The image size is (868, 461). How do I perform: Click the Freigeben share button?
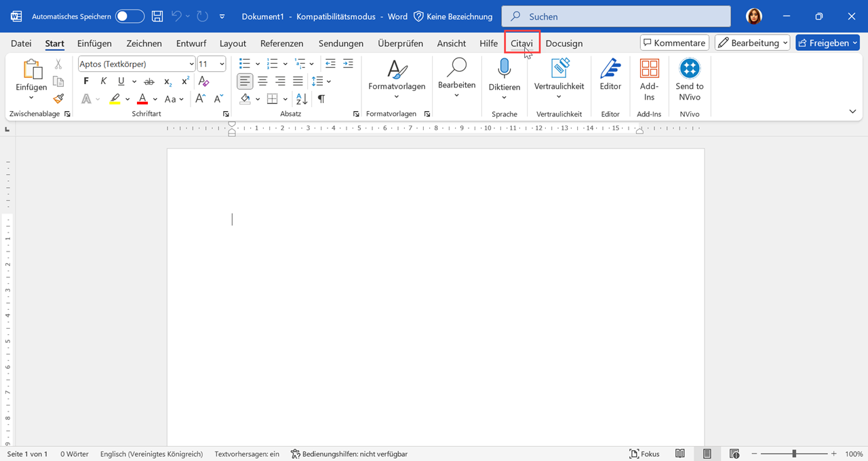click(827, 43)
